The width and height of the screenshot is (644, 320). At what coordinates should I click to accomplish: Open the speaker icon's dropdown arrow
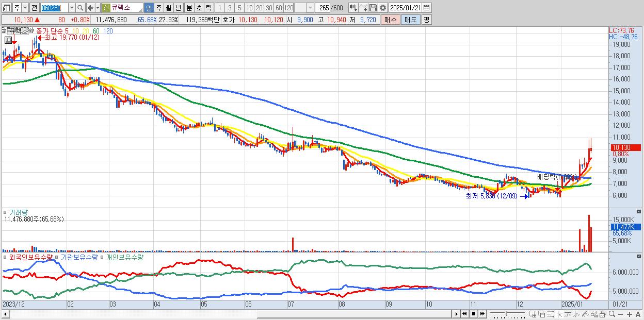click(98, 8)
